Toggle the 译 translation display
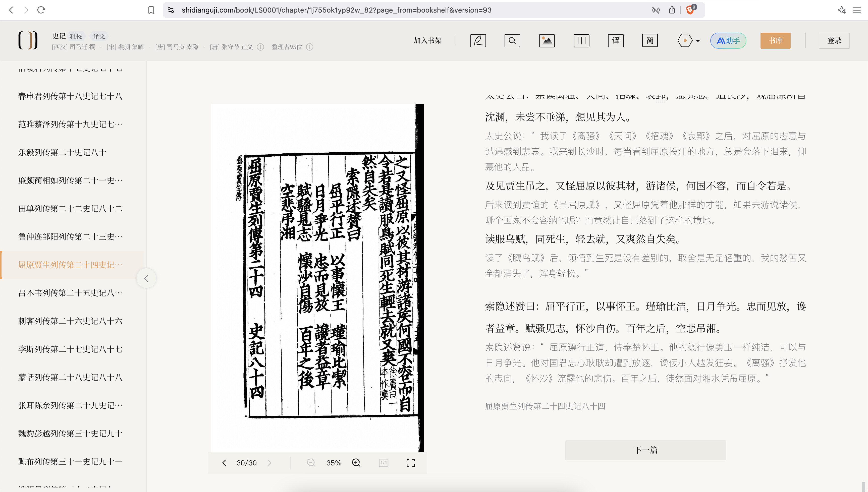 (616, 41)
